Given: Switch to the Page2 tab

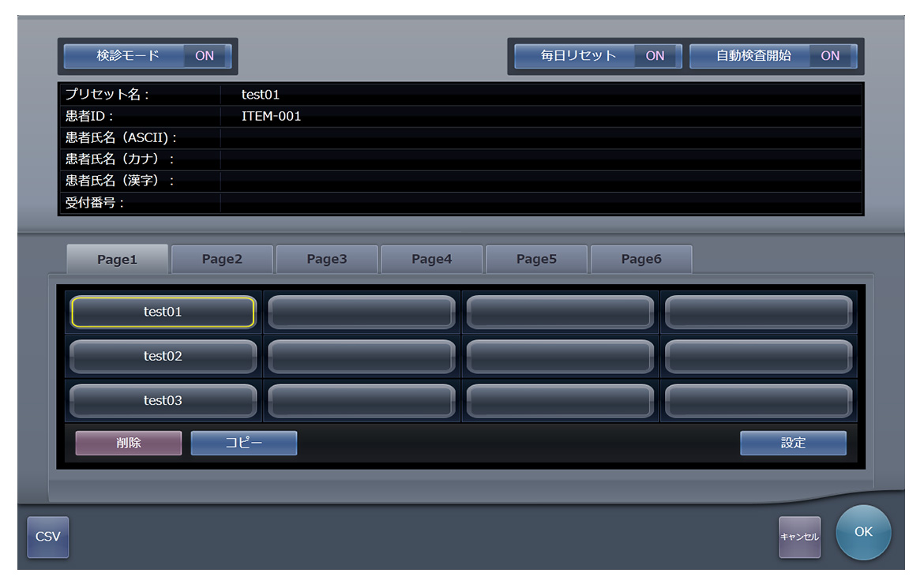Looking at the screenshot, I should point(222,259).
